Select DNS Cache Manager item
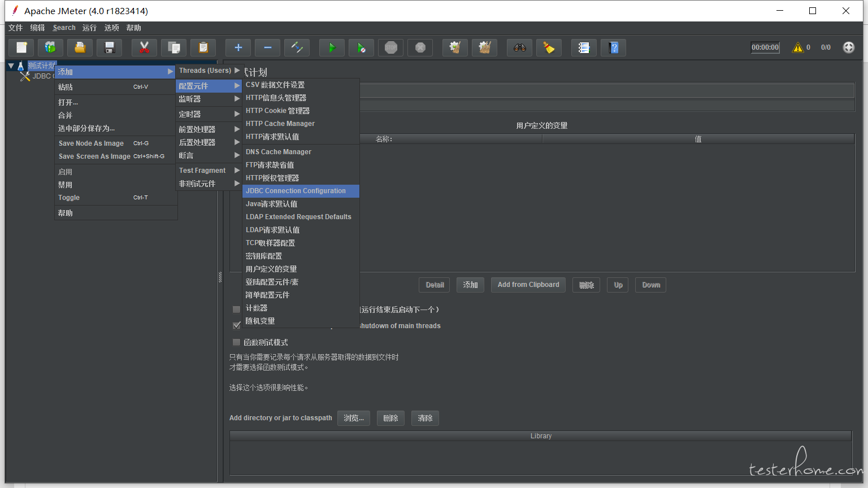The width and height of the screenshot is (868, 488). 301,152
